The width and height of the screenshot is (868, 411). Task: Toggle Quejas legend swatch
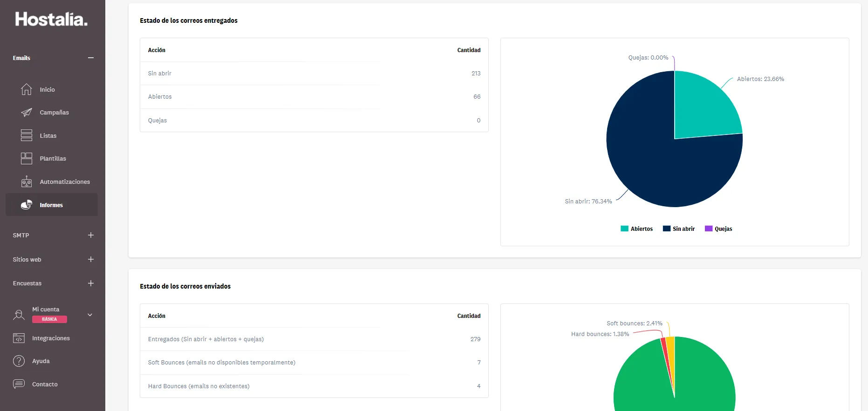709,229
